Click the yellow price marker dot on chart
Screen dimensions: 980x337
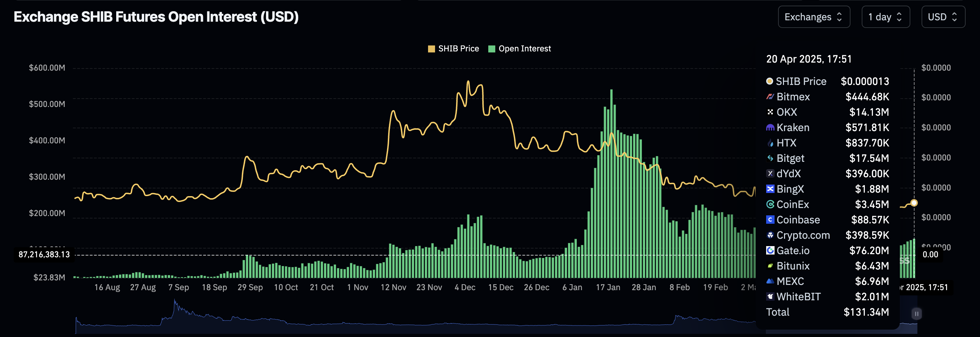click(914, 203)
